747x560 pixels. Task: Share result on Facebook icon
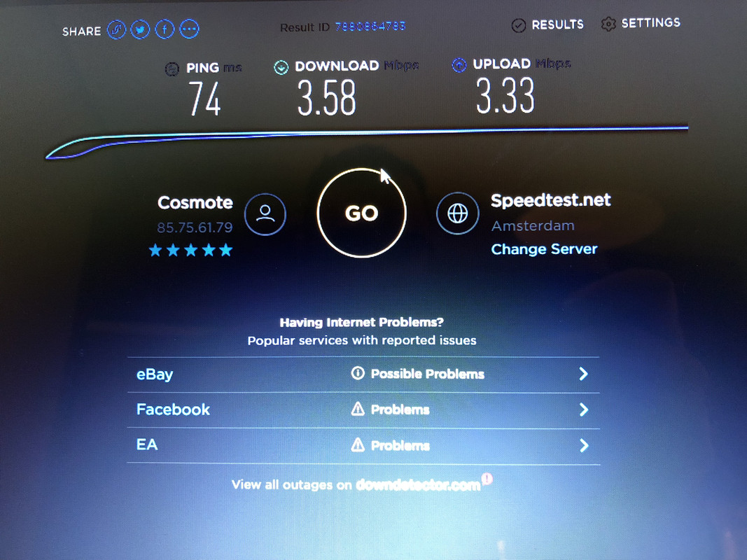pos(165,29)
